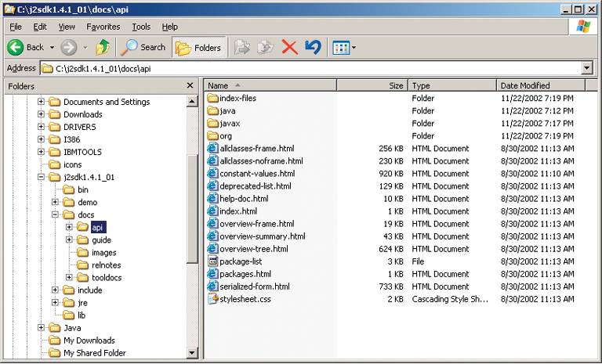Expand the jre folder in tree
The height and width of the screenshot is (364, 602).
[56, 303]
